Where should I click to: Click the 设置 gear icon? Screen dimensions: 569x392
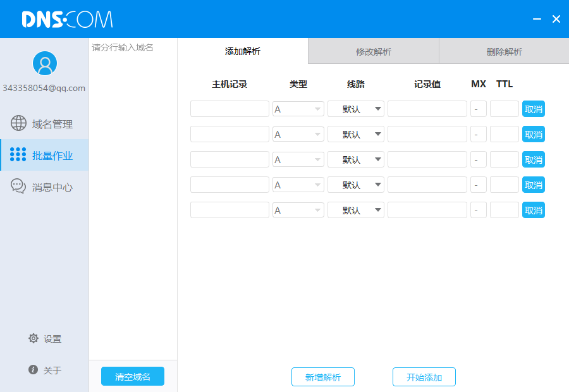tap(33, 338)
